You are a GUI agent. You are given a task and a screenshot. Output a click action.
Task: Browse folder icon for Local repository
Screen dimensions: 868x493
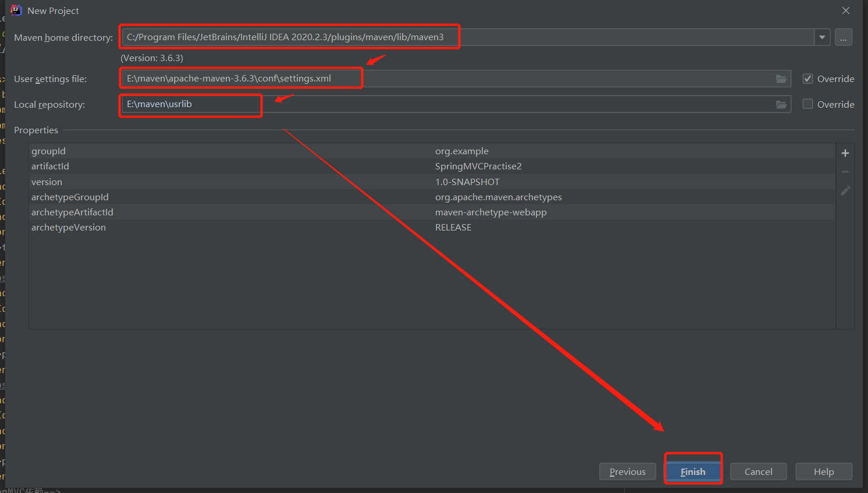[781, 104]
